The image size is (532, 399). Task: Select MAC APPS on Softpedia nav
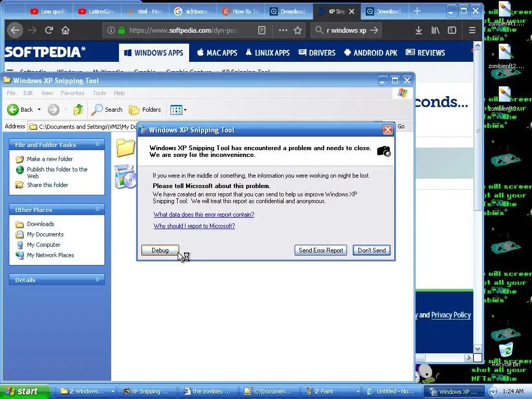tap(217, 52)
